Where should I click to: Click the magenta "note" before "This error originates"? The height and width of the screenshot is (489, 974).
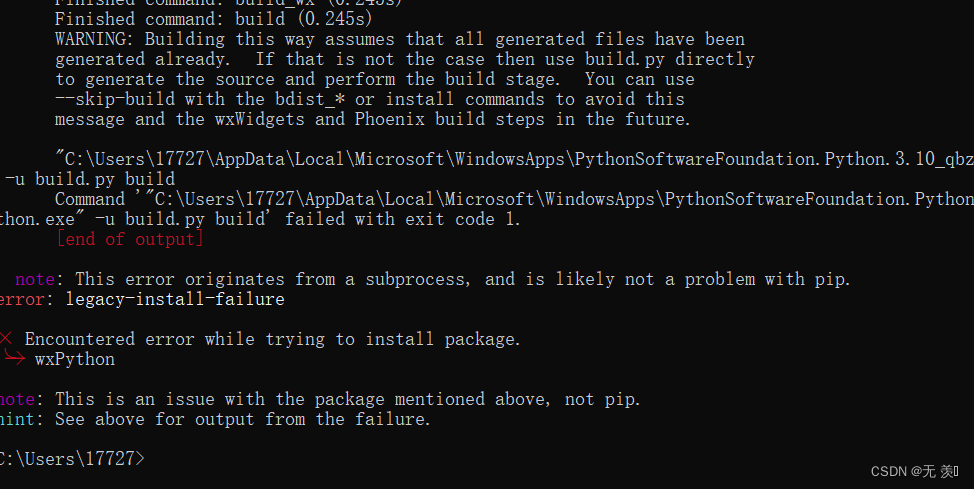point(35,280)
